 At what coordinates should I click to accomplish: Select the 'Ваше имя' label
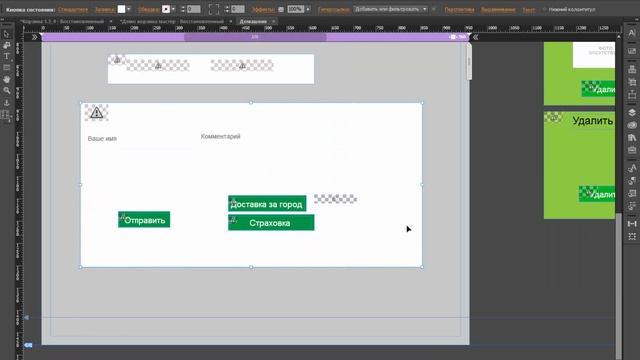click(102, 139)
